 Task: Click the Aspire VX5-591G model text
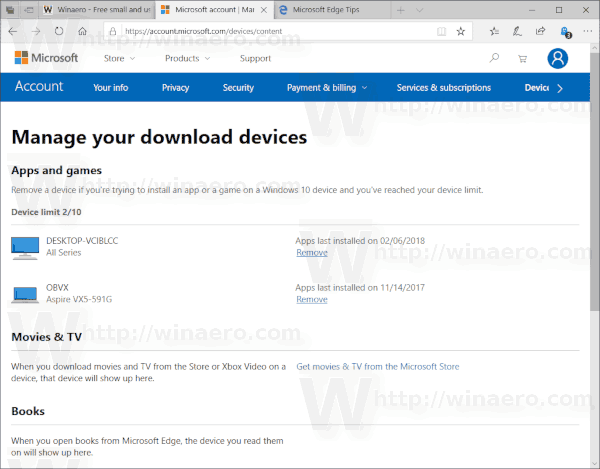pos(79,299)
